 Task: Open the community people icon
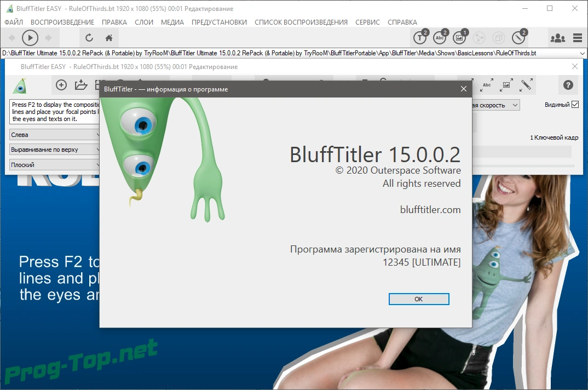pyautogui.click(x=558, y=38)
